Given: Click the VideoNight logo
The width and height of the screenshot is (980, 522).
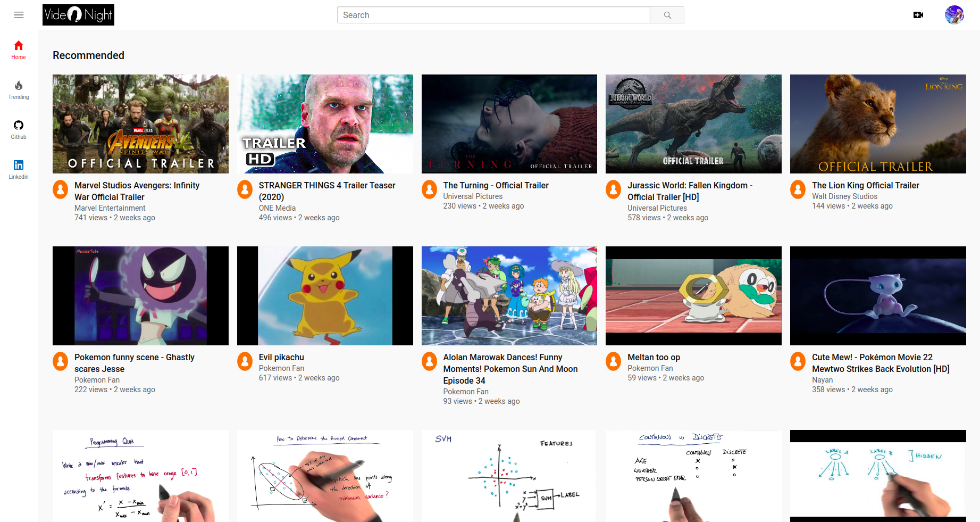Looking at the screenshot, I should pyautogui.click(x=78, y=15).
